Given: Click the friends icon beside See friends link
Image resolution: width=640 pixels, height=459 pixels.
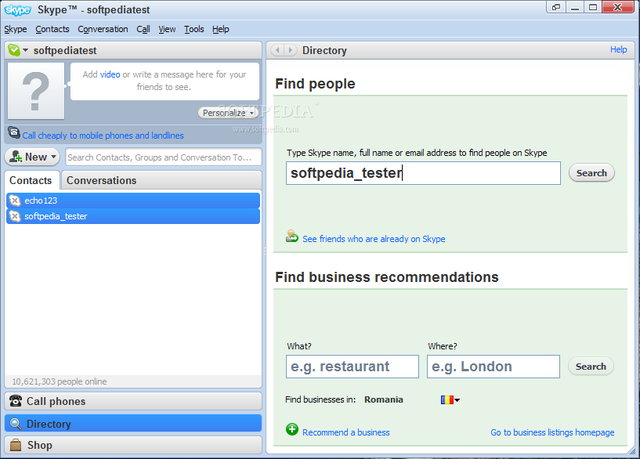Looking at the screenshot, I should (x=292, y=236).
